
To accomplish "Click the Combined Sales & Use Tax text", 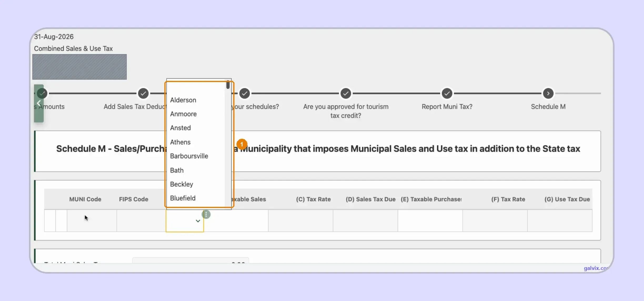I will (73, 49).
